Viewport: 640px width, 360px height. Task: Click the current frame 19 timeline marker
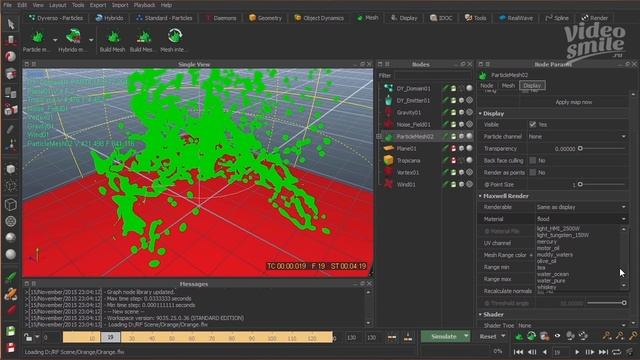pyautogui.click(x=110, y=337)
